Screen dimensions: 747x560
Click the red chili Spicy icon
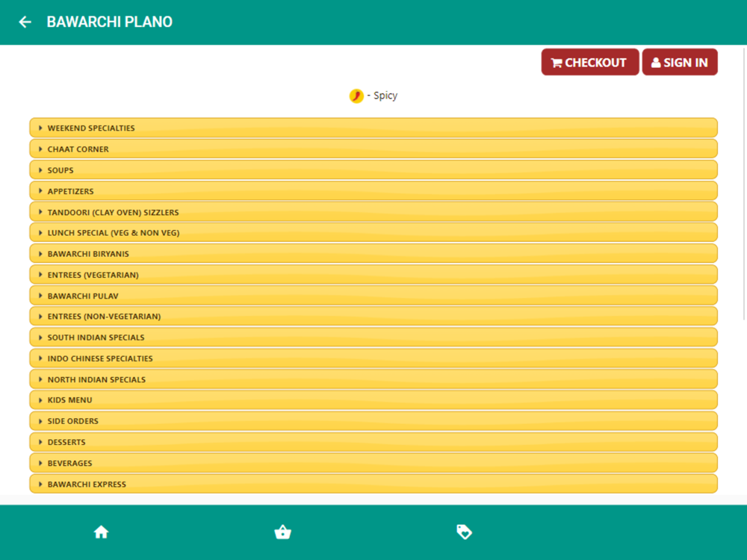[356, 96]
